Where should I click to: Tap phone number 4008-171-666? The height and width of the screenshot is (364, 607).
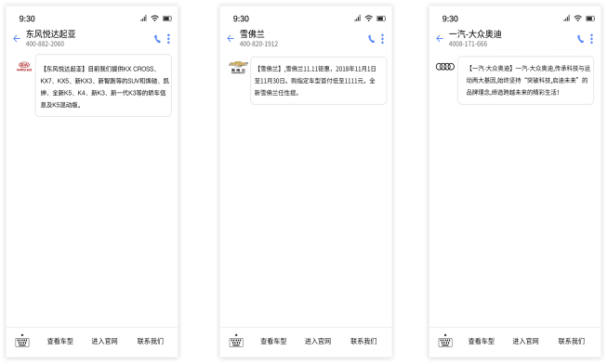click(x=468, y=44)
